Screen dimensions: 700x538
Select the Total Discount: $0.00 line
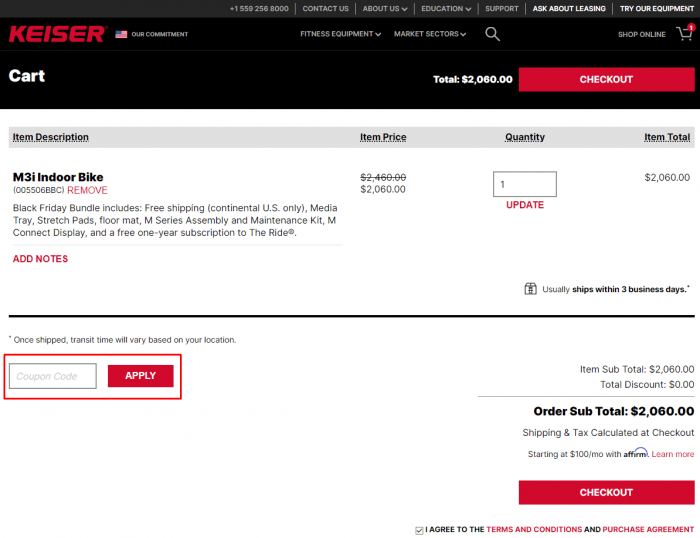click(647, 384)
